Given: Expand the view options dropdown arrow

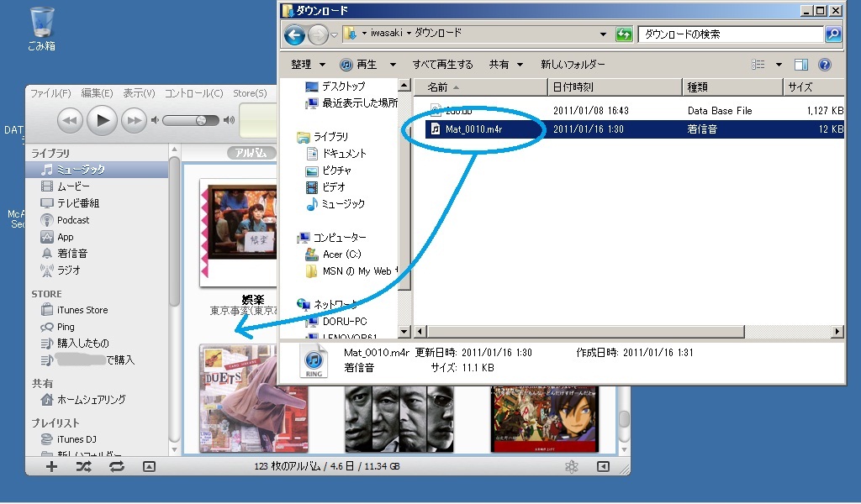Looking at the screenshot, I should pyautogui.click(x=779, y=65).
